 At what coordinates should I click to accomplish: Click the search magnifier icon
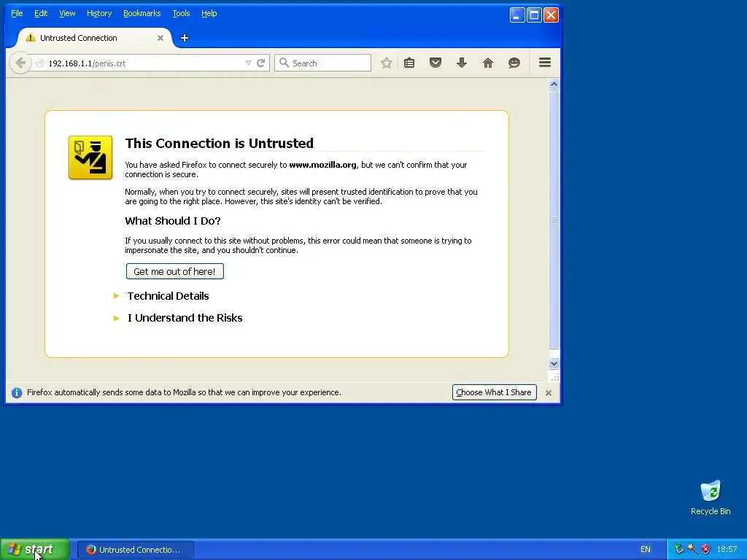point(284,63)
